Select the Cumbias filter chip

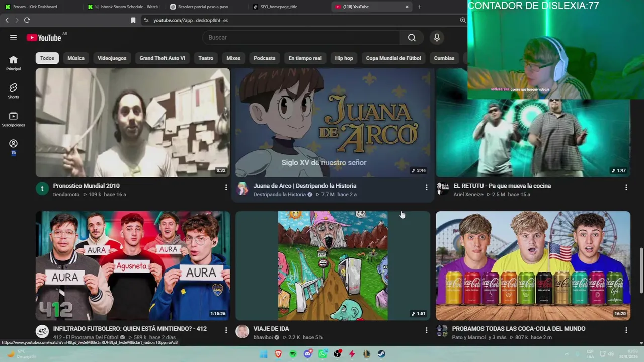pyautogui.click(x=444, y=58)
